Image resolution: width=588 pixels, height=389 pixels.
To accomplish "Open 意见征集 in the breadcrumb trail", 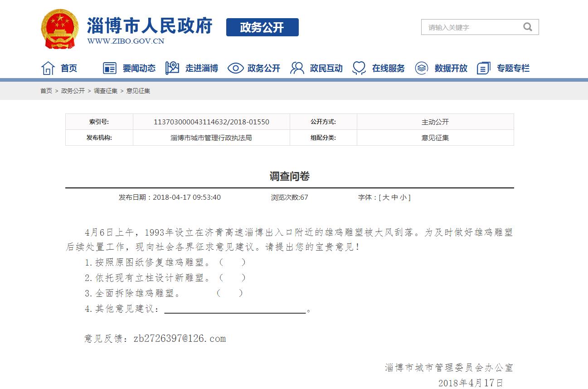I will tap(138, 91).
